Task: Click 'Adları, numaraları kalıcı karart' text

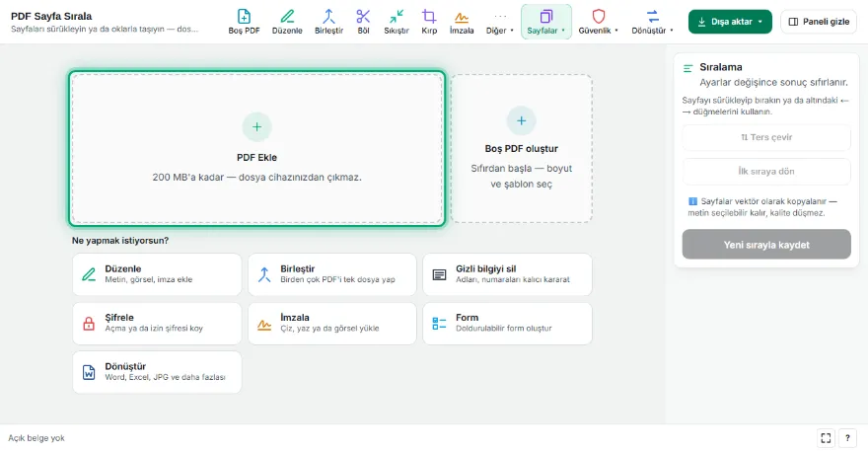Action: coord(513,280)
